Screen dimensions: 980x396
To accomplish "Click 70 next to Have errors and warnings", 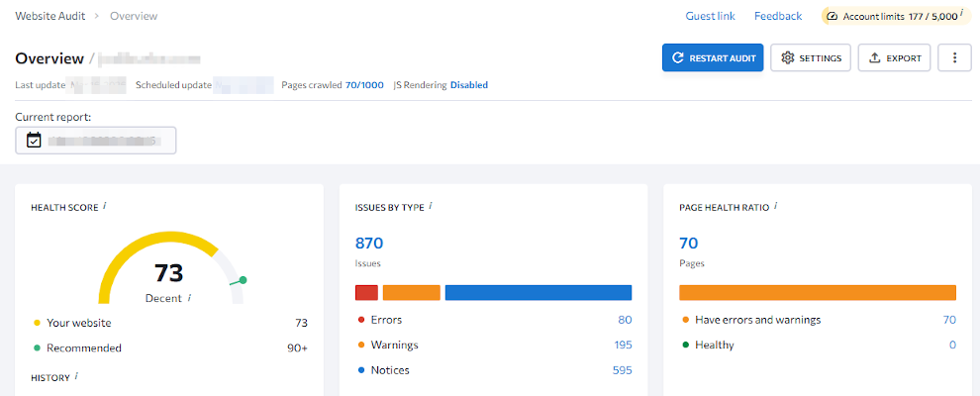I will coord(949,320).
